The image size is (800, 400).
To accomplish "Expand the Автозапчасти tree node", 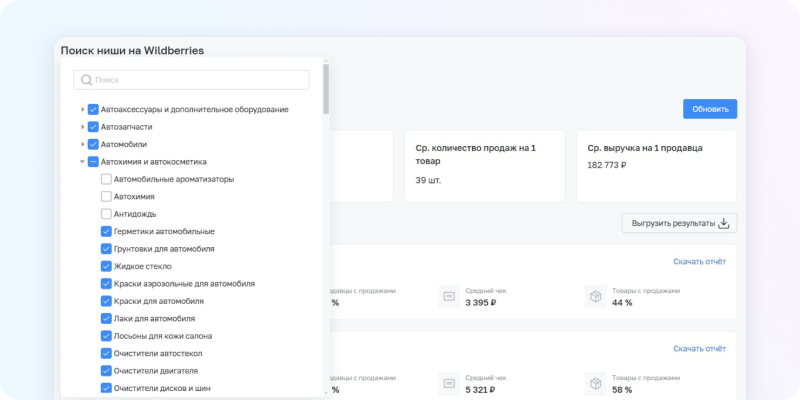I will click(82, 127).
